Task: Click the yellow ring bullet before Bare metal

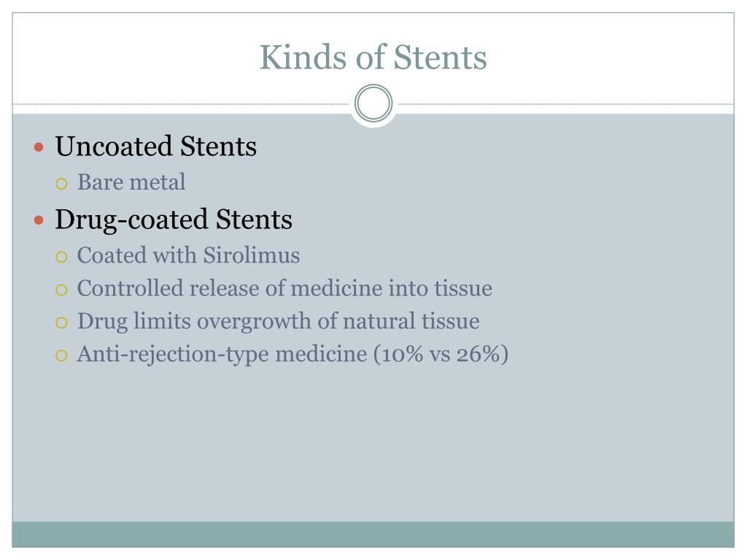Action: [x=61, y=184]
